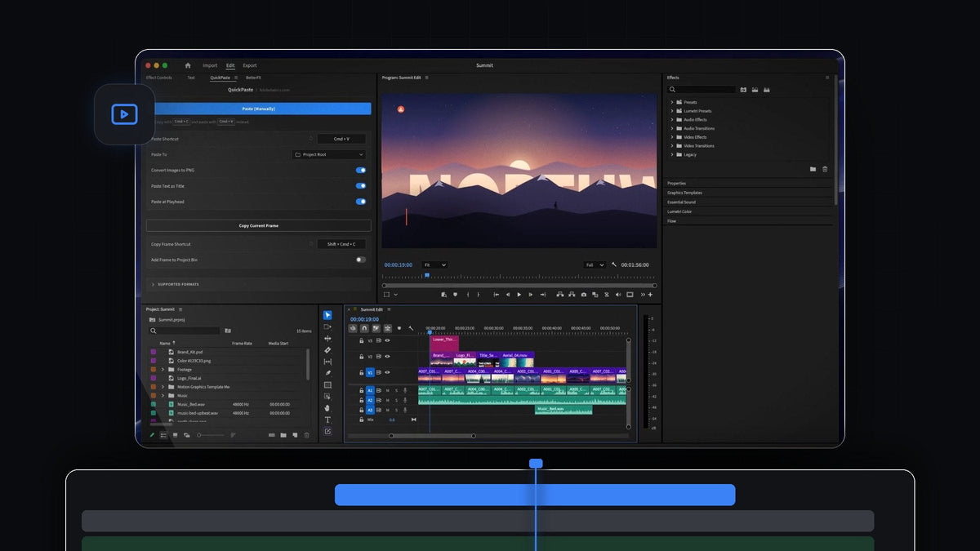Image resolution: width=980 pixels, height=551 pixels.
Task: Switch to the BetterFX tab
Action: pyautogui.click(x=254, y=78)
